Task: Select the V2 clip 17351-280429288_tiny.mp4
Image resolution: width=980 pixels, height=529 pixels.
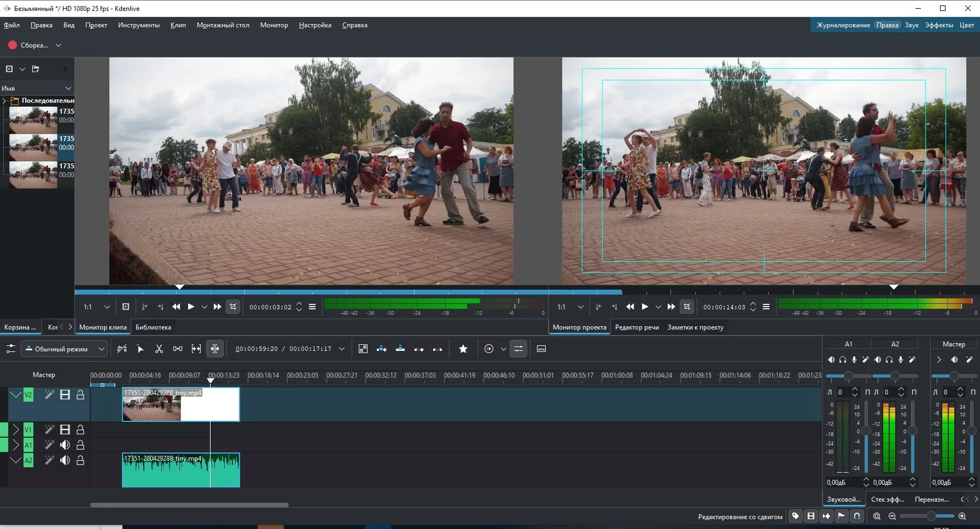Action: click(x=181, y=404)
